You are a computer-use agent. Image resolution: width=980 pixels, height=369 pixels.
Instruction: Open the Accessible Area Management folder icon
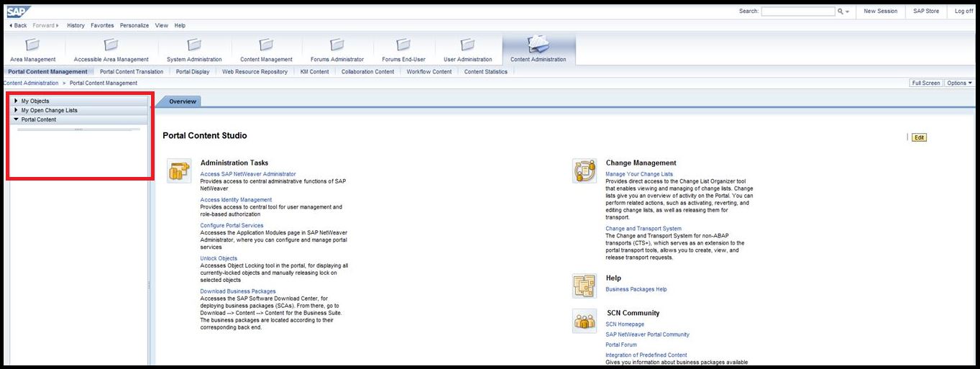tap(111, 45)
